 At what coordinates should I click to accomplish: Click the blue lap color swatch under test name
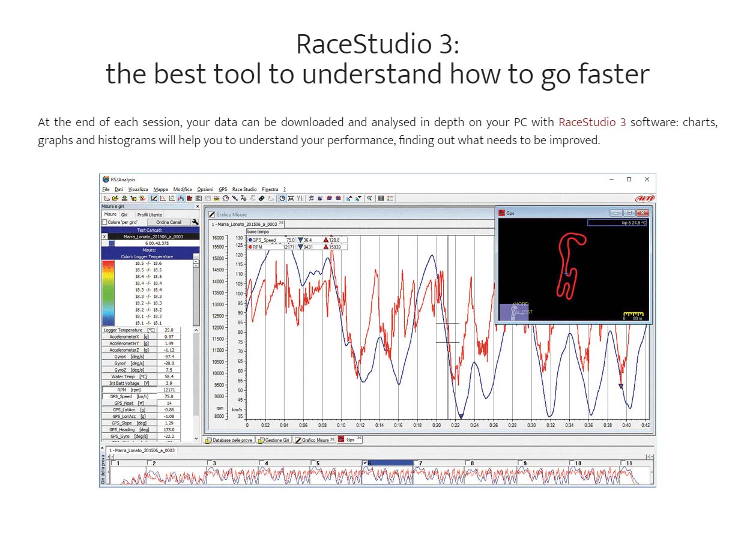click(x=112, y=243)
